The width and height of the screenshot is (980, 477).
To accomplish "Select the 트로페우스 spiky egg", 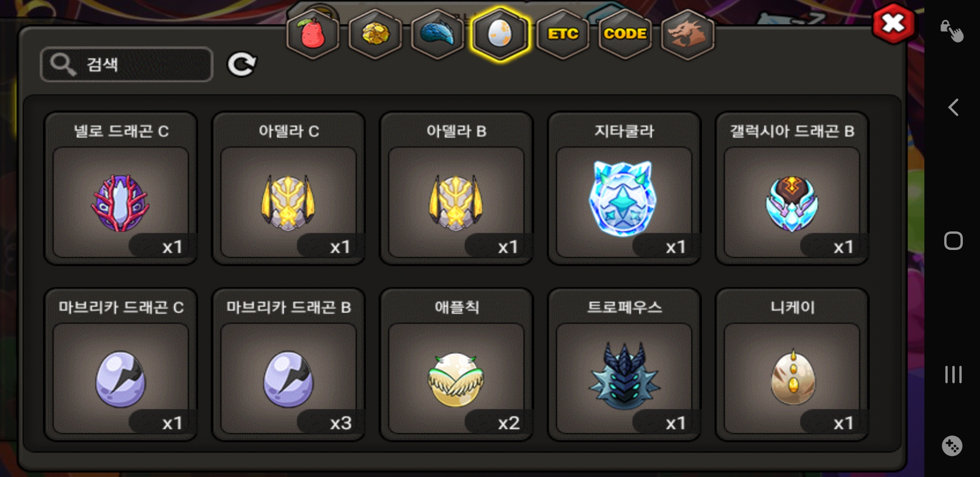I will tap(624, 365).
